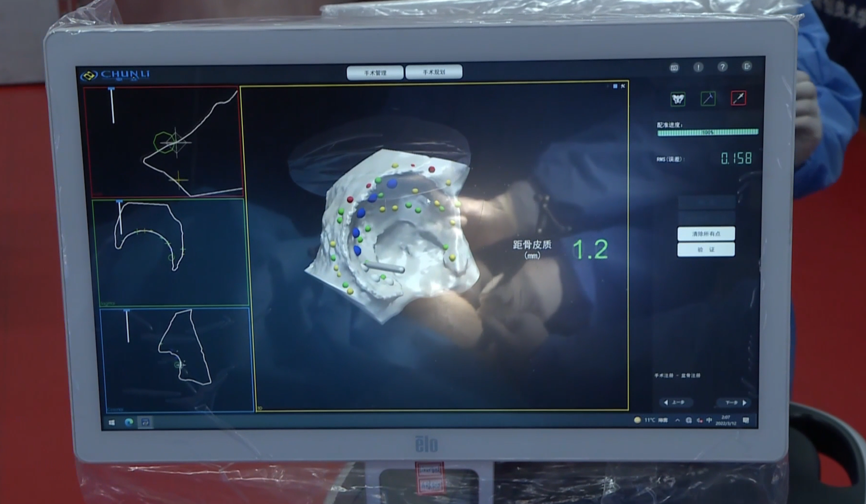Open the Windows Start menu

pyautogui.click(x=112, y=422)
